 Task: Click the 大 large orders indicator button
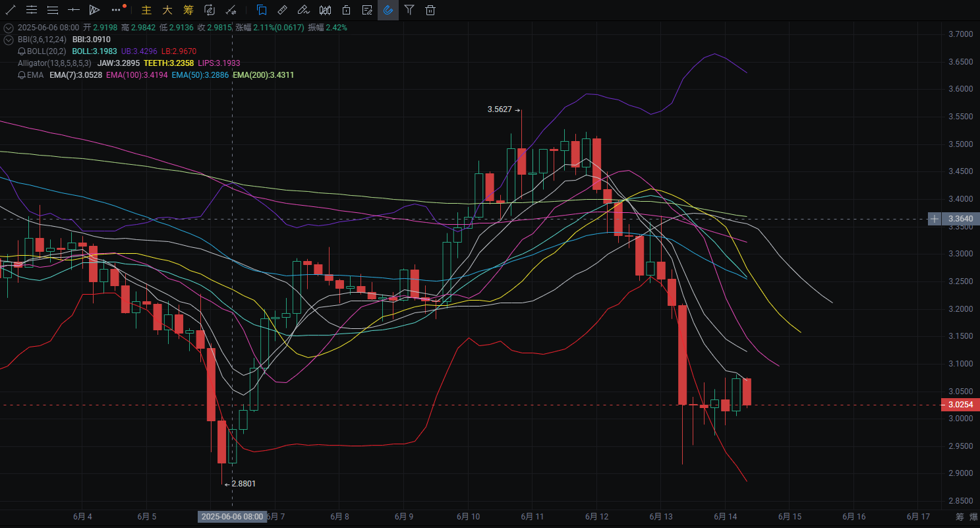[x=167, y=10]
